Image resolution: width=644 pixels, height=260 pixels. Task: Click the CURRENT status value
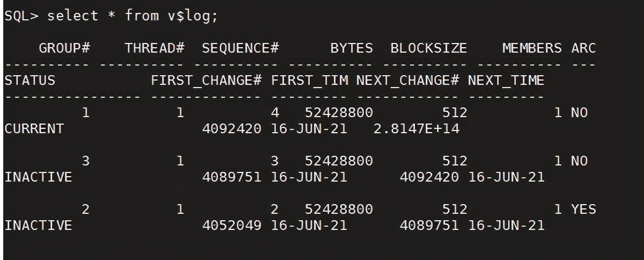[34, 129]
